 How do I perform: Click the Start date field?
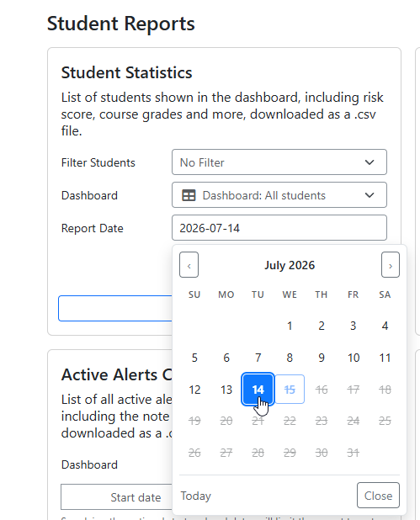[x=116, y=497]
